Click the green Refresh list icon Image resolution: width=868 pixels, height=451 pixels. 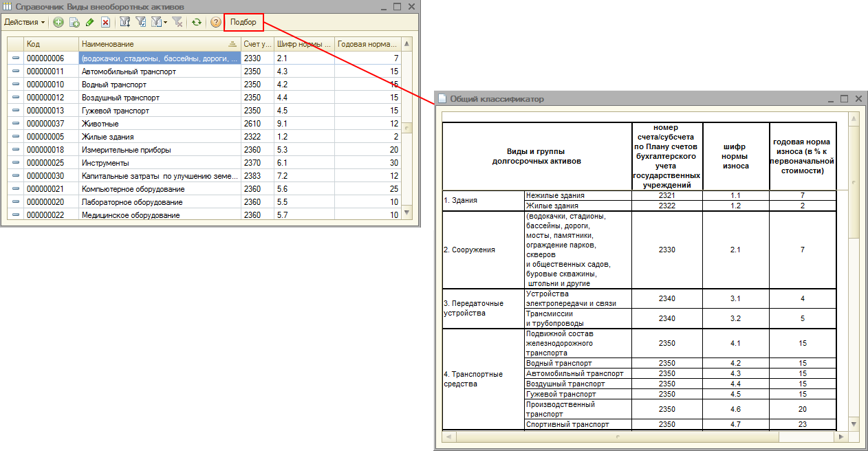pyautogui.click(x=197, y=22)
